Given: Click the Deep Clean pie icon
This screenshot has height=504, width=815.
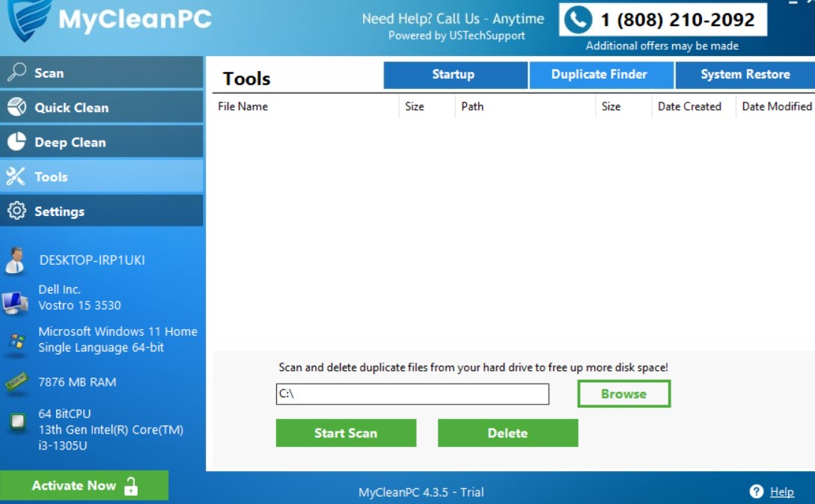Looking at the screenshot, I should (16, 141).
